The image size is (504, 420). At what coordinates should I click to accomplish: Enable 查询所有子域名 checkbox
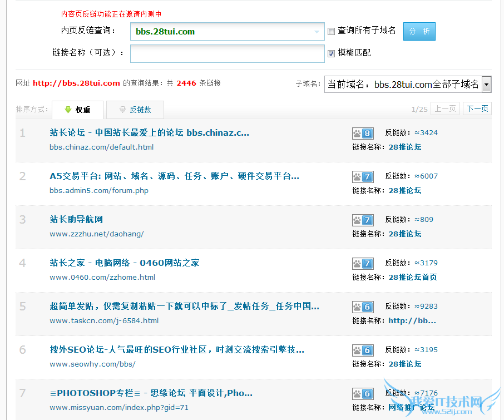pyautogui.click(x=331, y=31)
